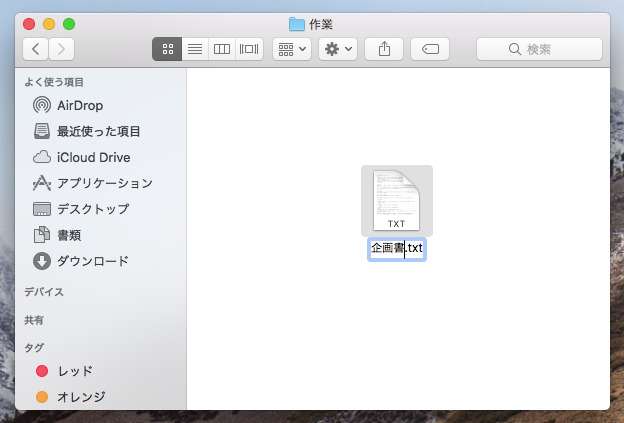624x423 pixels.
Task: Select the TXT file thumbnail
Action: coord(396,200)
